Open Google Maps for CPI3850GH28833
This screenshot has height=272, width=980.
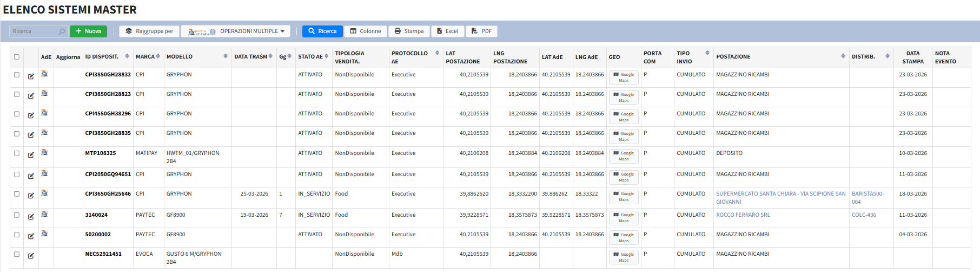tap(624, 77)
